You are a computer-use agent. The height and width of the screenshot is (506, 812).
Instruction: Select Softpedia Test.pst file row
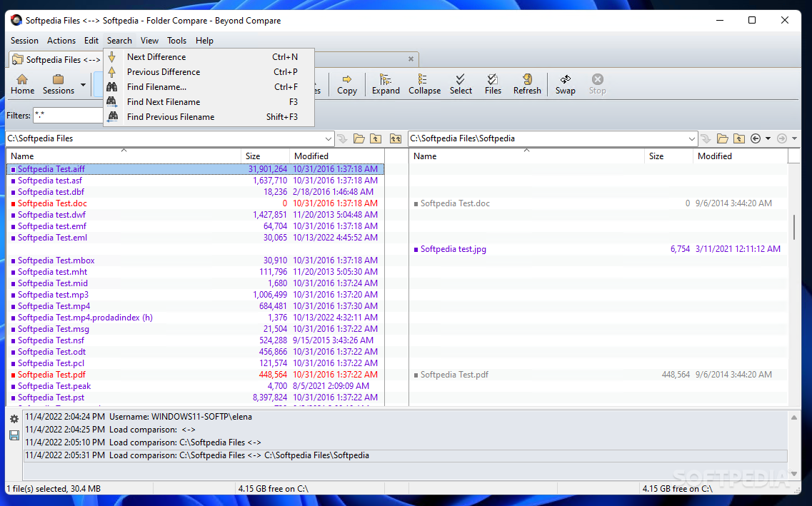point(195,398)
